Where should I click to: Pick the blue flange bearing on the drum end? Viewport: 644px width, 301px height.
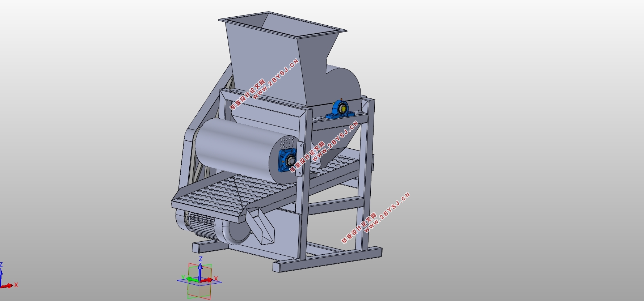coord(287,160)
